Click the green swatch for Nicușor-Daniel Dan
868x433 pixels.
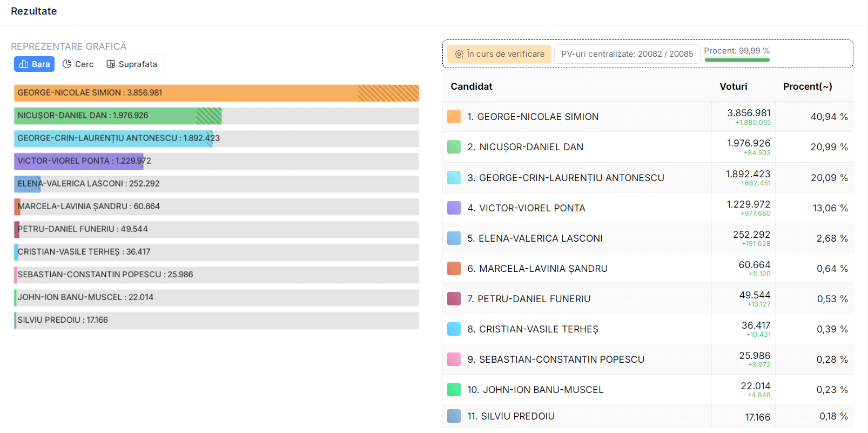(x=454, y=147)
